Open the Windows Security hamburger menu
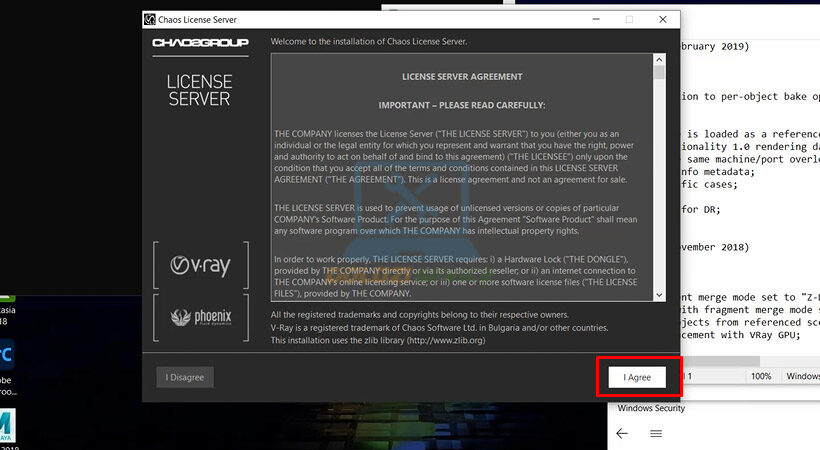Screen dimensions: 820x450 [x=656, y=433]
